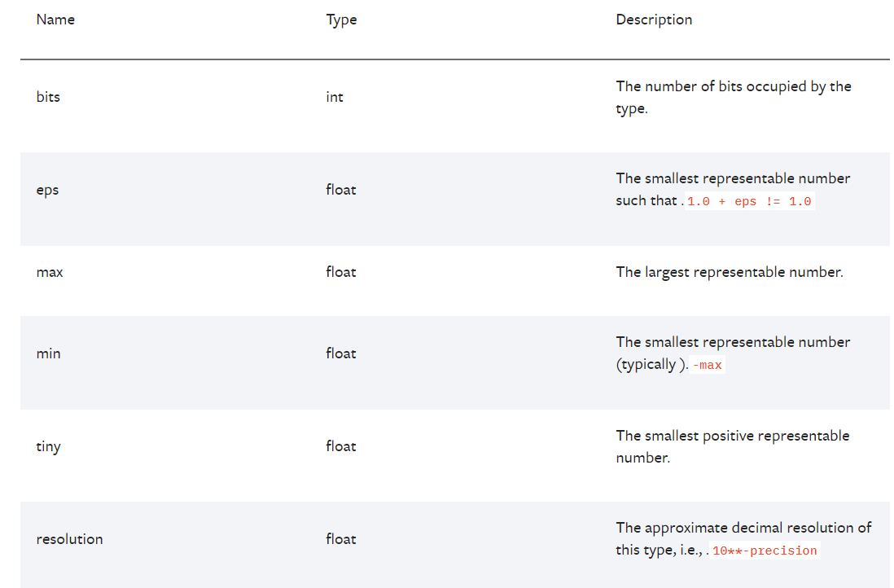894x588 pixels.
Task: Click the code snippet 1.0 + eps != 1.0
Action: pos(749,202)
